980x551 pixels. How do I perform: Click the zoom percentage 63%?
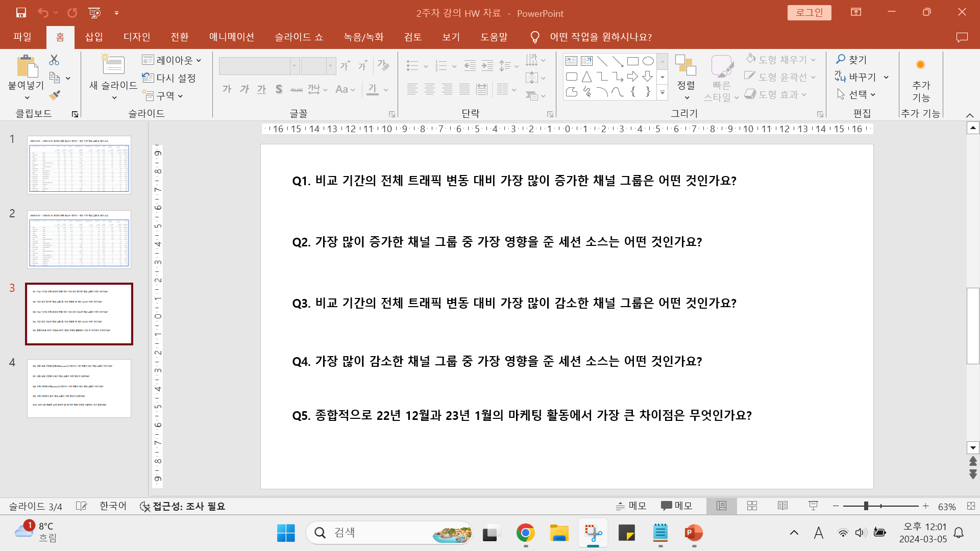click(947, 506)
